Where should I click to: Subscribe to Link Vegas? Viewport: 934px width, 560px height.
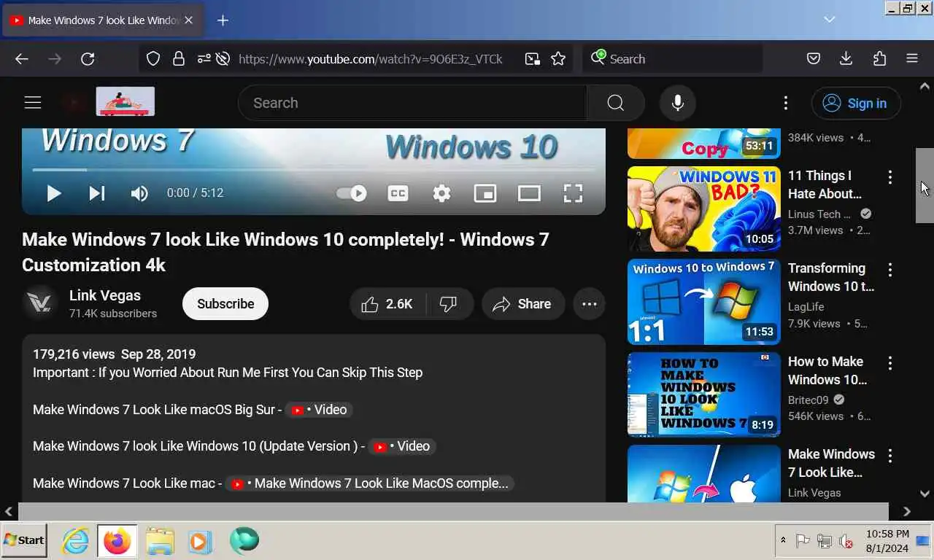pos(225,303)
